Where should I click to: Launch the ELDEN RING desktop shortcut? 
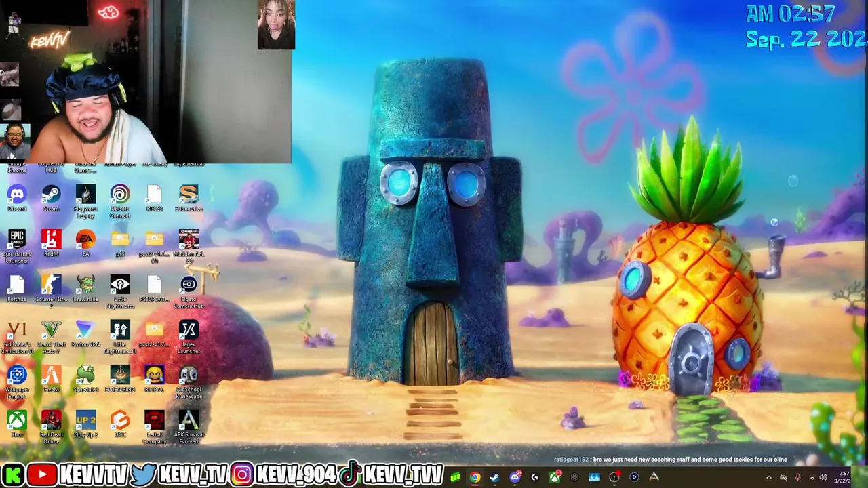point(120,379)
